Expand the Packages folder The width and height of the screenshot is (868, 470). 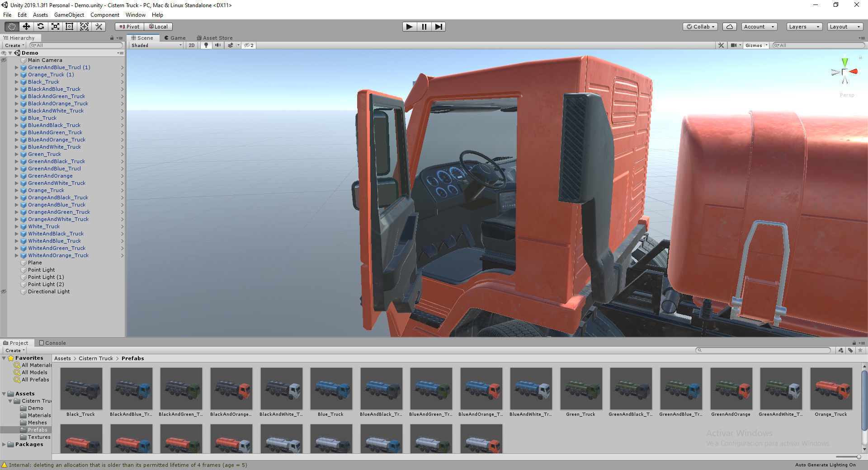[x=4, y=444]
